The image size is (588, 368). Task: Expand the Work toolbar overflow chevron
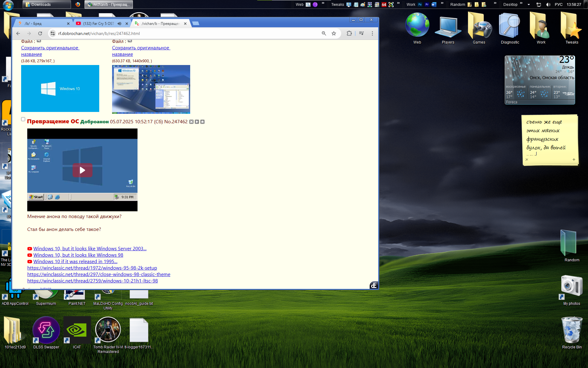(x=442, y=3)
